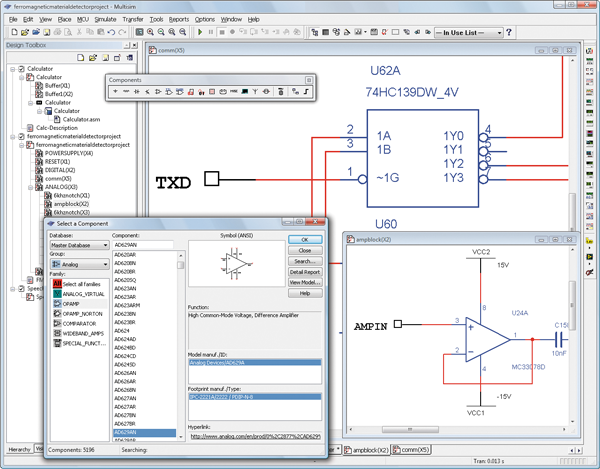Click the Run simulation play button

(200, 32)
